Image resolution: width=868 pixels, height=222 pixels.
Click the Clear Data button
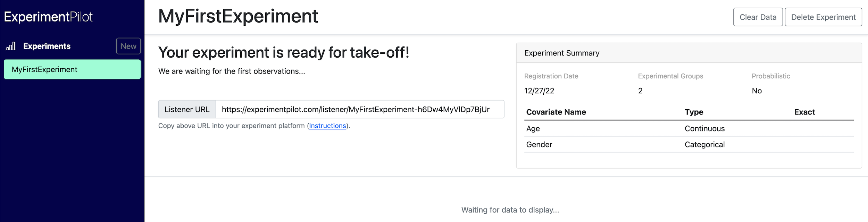click(x=758, y=17)
